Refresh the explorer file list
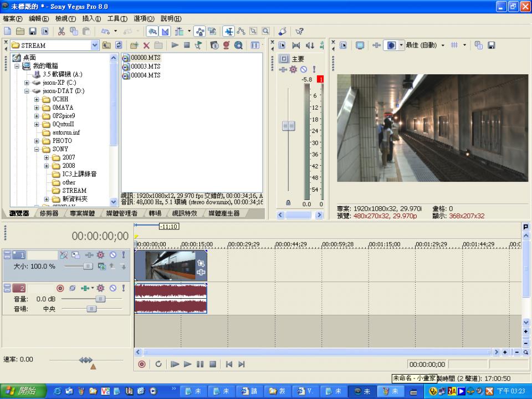The height and width of the screenshot is (399, 532). [x=118, y=45]
